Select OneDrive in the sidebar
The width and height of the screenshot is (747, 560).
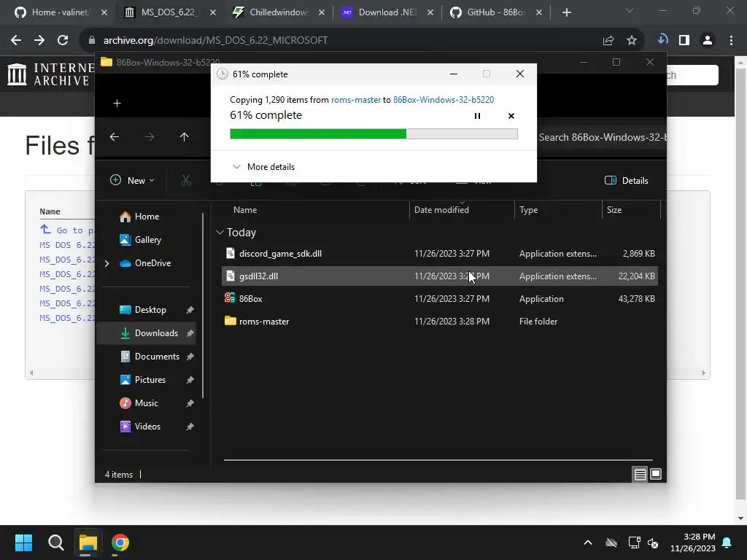(x=152, y=263)
